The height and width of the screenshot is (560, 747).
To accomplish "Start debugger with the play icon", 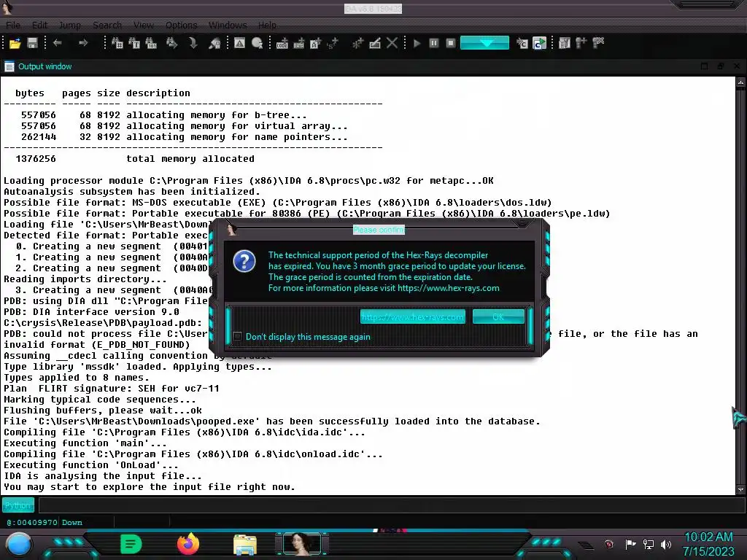I will click(417, 43).
